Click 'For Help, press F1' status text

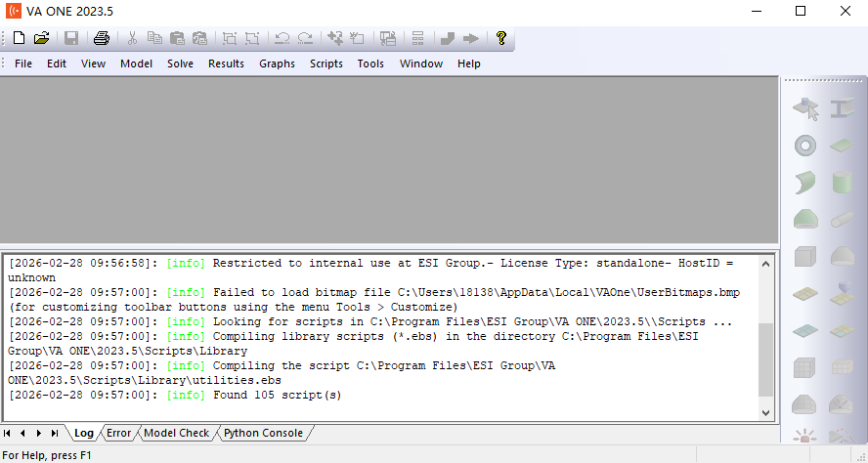click(x=47, y=456)
